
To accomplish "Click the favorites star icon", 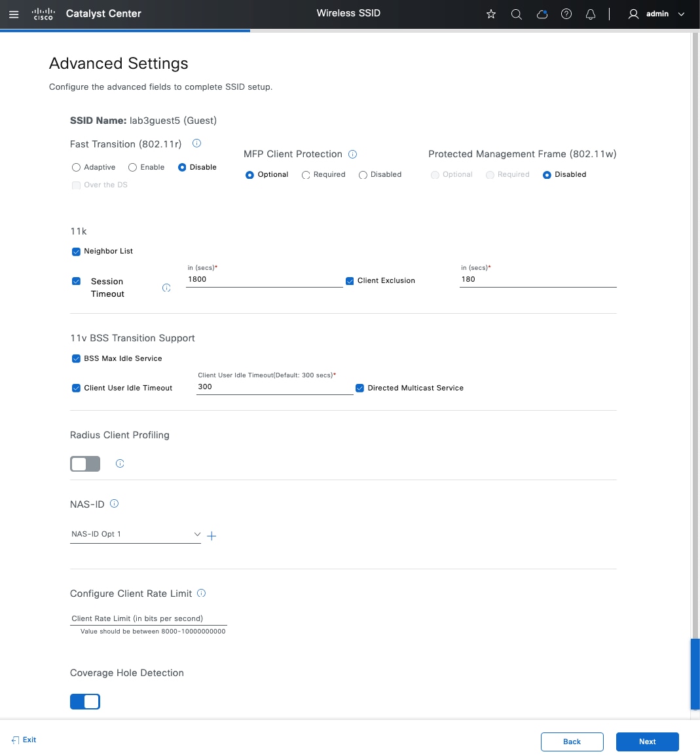I will pos(491,14).
